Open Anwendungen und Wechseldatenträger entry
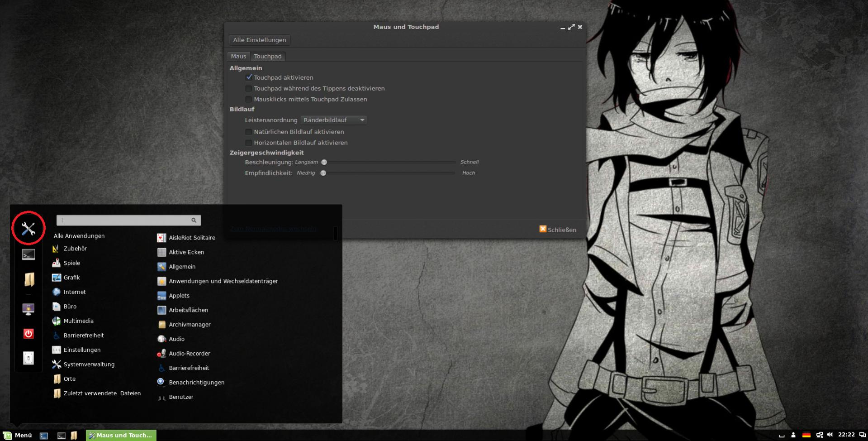 [x=218, y=281]
